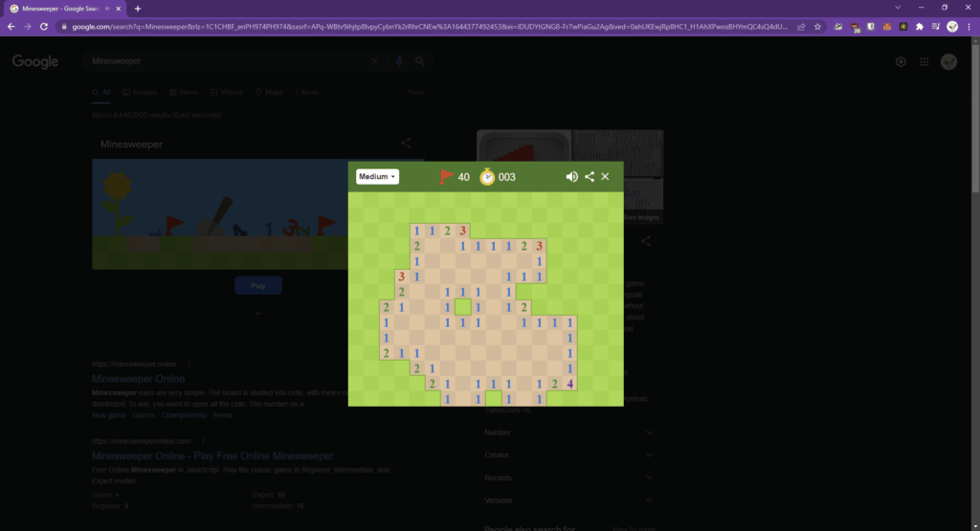
Task: Start voice search with microphone icon
Action: point(399,61)
